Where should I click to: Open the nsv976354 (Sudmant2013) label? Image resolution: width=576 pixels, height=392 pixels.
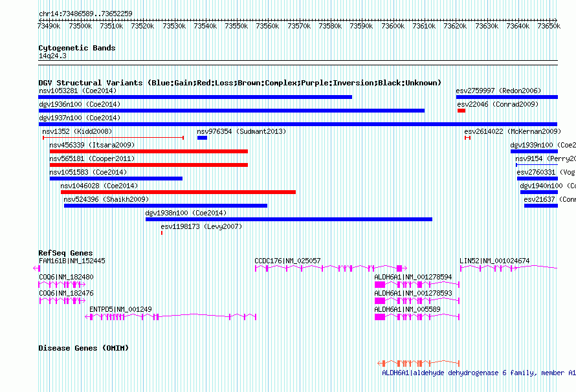[x=241, y=131]
